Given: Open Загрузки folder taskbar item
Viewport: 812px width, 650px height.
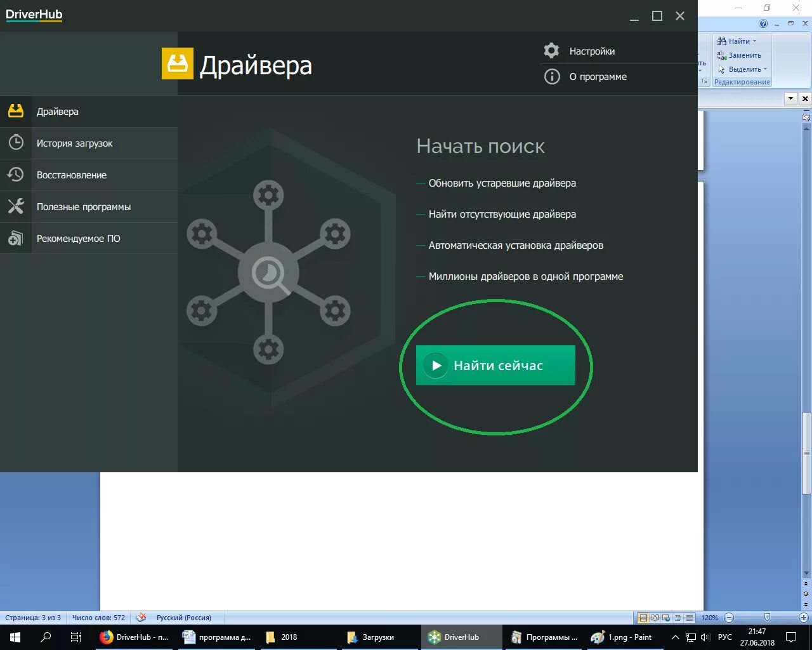Looking at the screenshot, I should 381,637.
